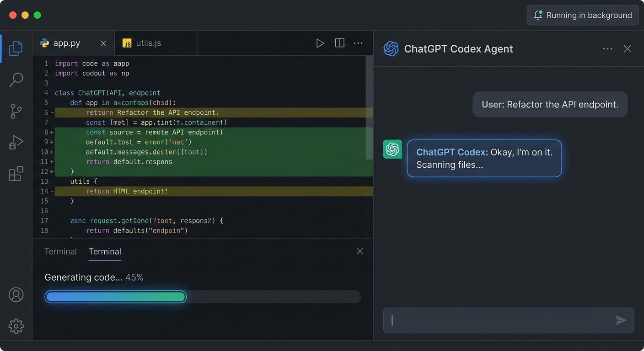Switch to the app.py tab
This screenshot has height=351, width=644.
tap(73, 43)
